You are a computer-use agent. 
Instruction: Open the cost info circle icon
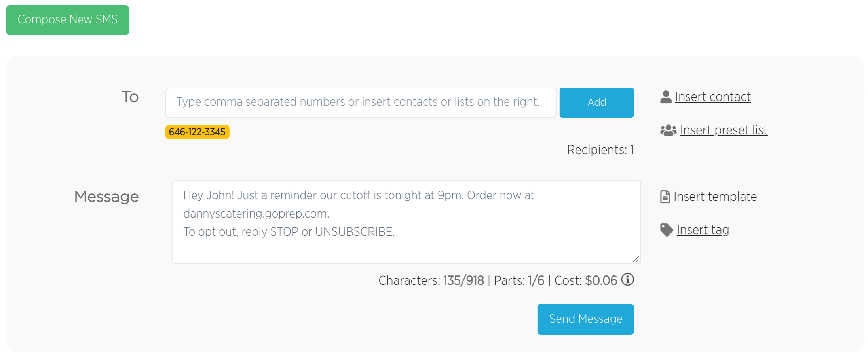click(x=627, y=280)
